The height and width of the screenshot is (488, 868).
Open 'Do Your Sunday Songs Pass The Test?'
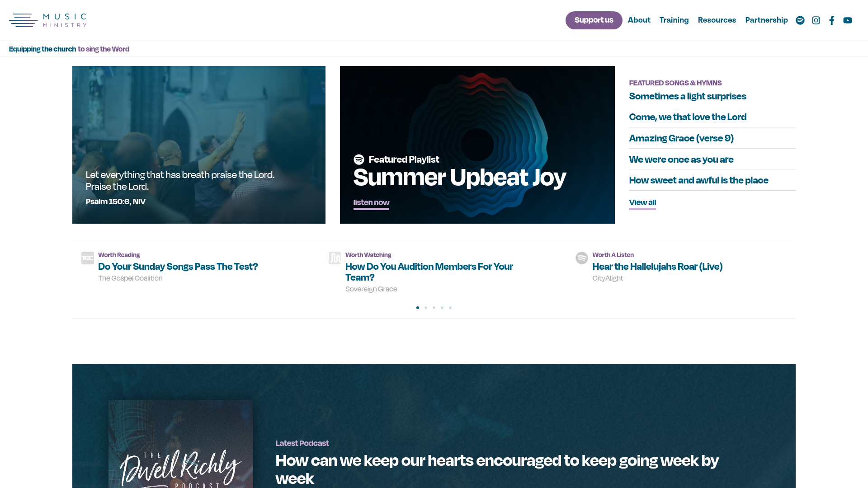pyautogui.click(x=178, y=267)
